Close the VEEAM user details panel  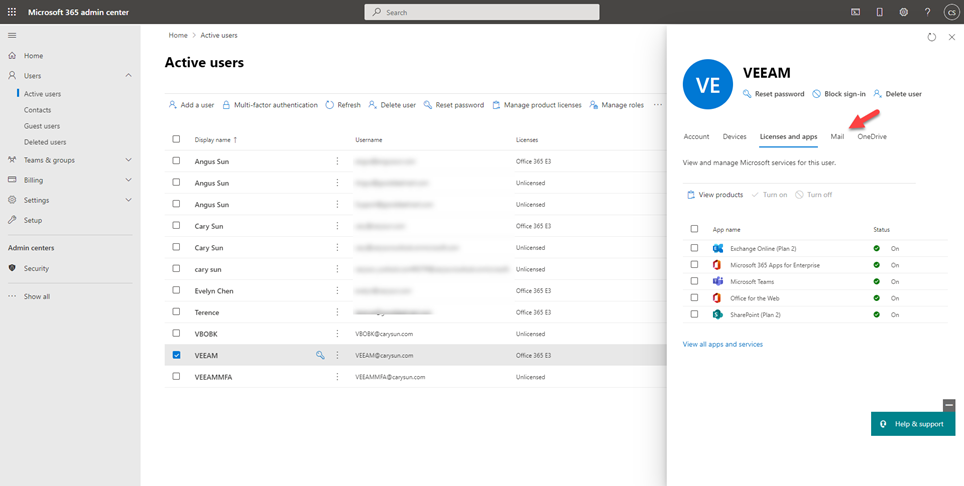click(x=952, y=37)
